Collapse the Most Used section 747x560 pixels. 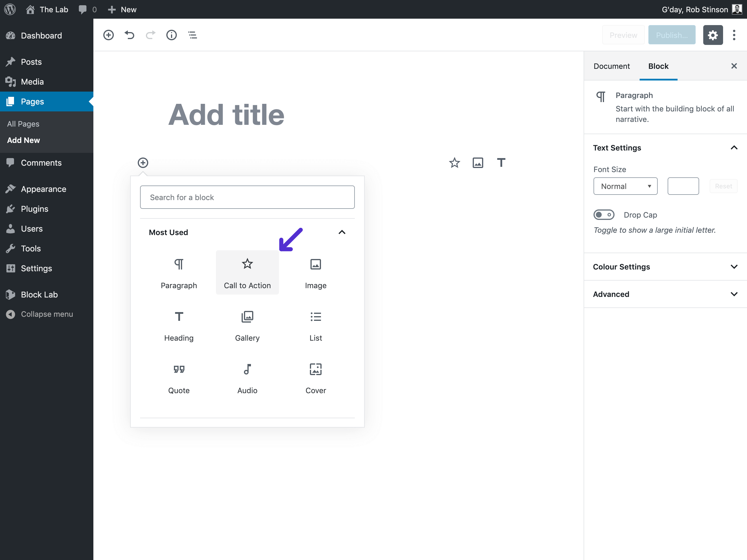[342, 232]
